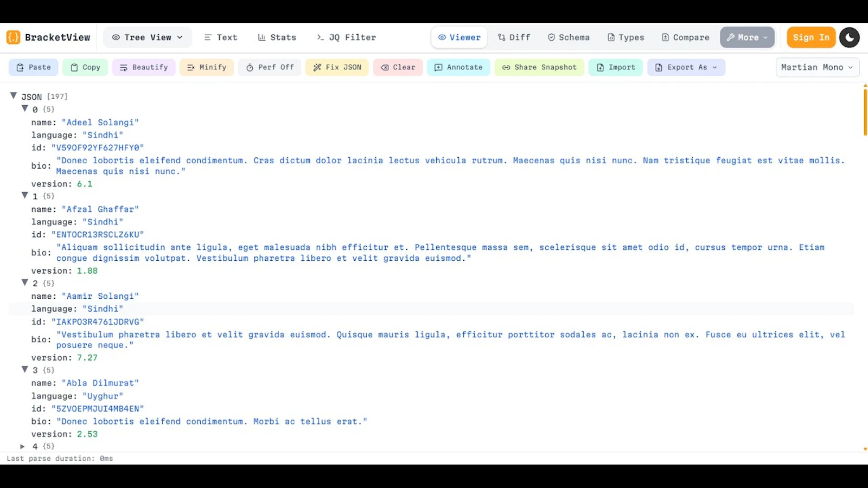Select id value "V59OF92YF627HFY0"
The height and width of the screenshot is (488, 868).
(x=98, y=147)
